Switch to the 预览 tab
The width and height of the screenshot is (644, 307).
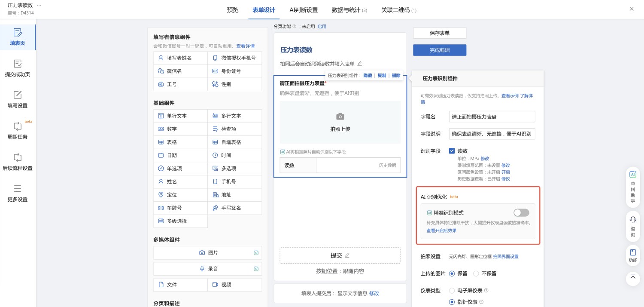point(232,9)
